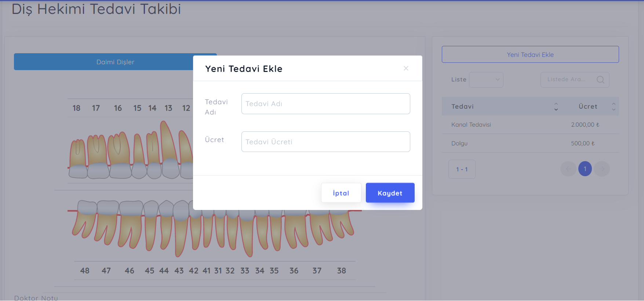The width and height of the screenshot is (644, 301).
Task: Click the search magnifier icon
Action: [x=600, y=80]
